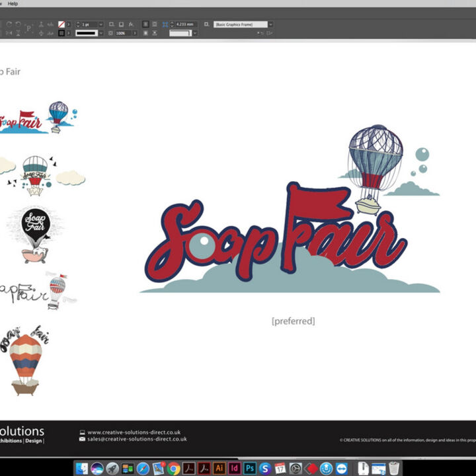Select hand-sketched Soap Fair logo thumbnail
This screenshot has height=476, width=476.
pos(38,290)
